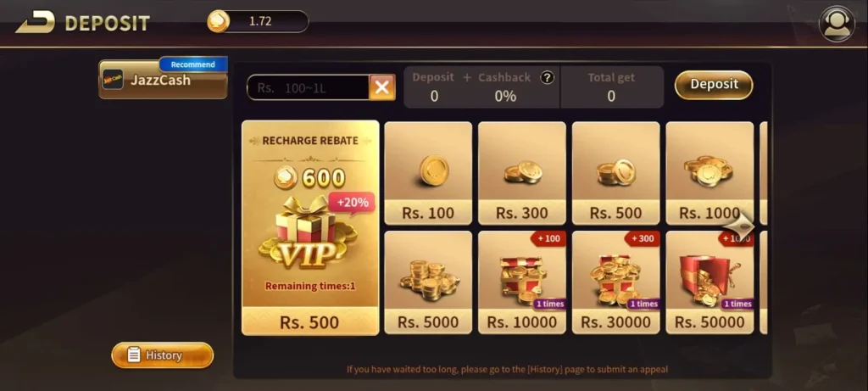
Task: Open the History page
Action: (162, 355)
